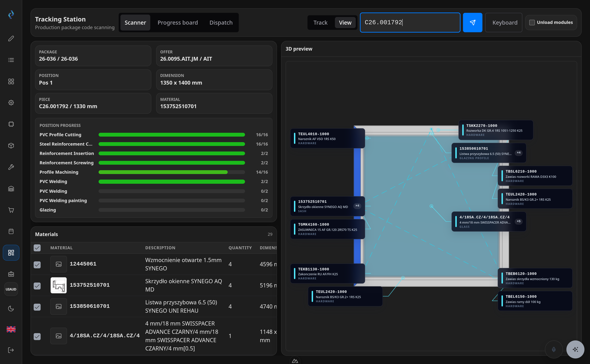Focus the package code input field

click(x=410, y=22)
